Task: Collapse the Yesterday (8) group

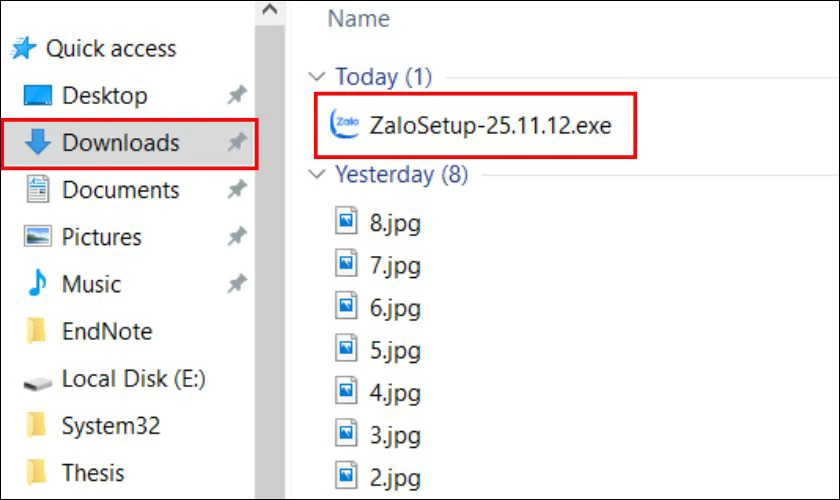Action: point(318,175)
